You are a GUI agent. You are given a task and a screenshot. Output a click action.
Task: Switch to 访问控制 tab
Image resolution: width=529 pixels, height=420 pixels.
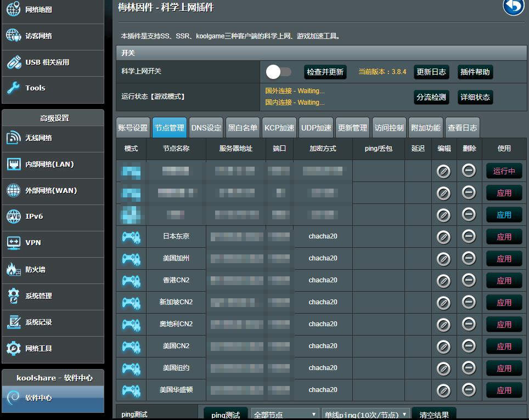pos(389,128)
